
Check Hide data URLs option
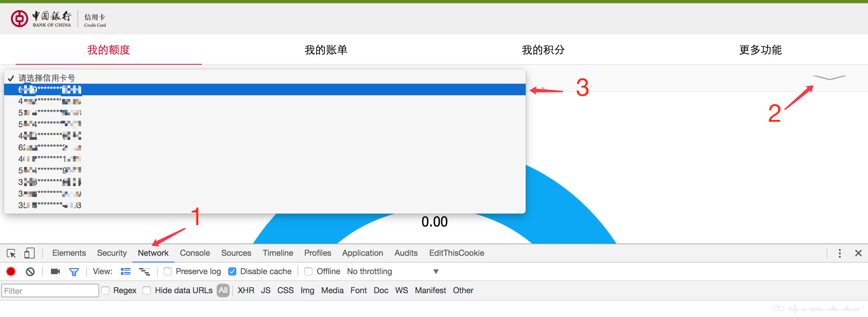(147, 290)
